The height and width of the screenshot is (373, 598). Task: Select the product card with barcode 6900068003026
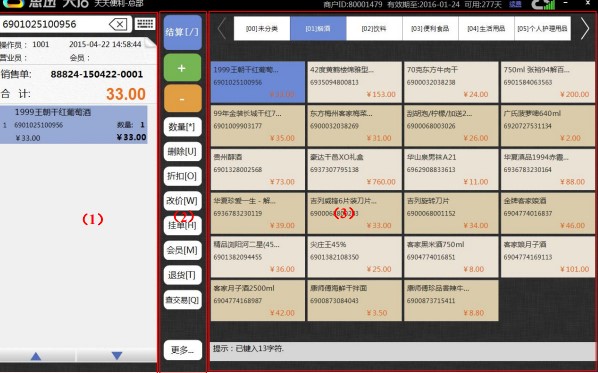pos(451,126)
